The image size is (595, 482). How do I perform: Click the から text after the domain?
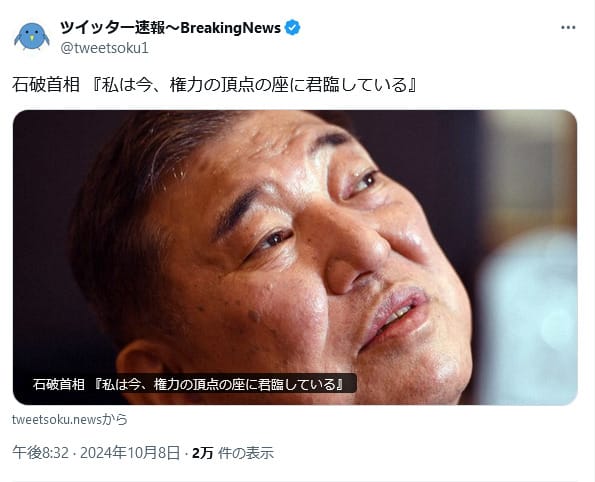(115, 419)
